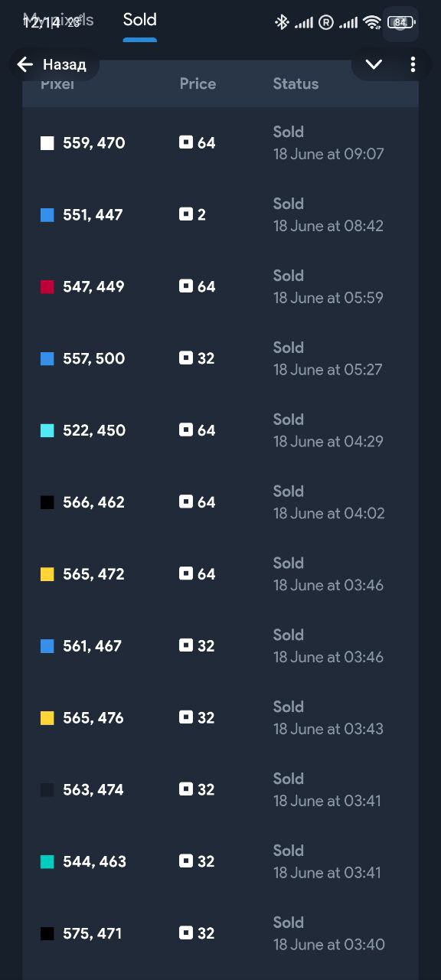441x980 pixels.
Task: Click the Status column header
Action: pyautogui.click(x=296, y=84)
